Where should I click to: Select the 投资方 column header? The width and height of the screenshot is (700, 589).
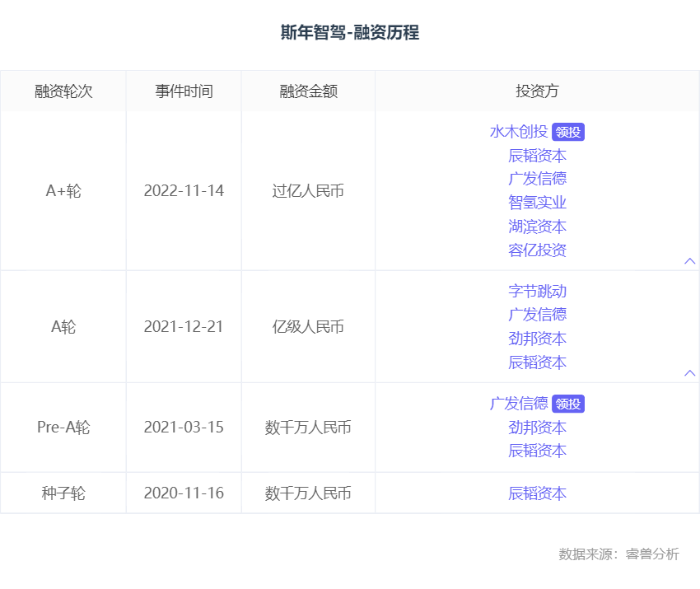tap(537, 91)
